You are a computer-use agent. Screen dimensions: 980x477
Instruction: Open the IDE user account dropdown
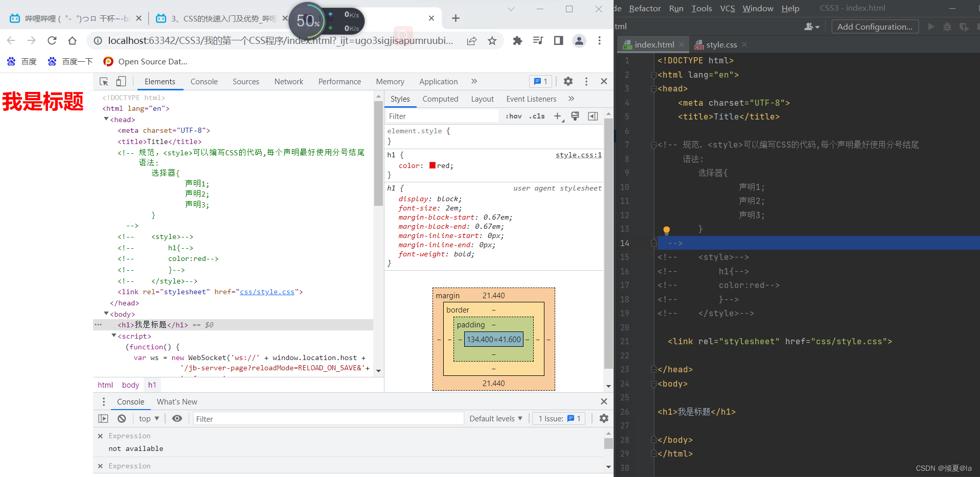tap(812, 27)
